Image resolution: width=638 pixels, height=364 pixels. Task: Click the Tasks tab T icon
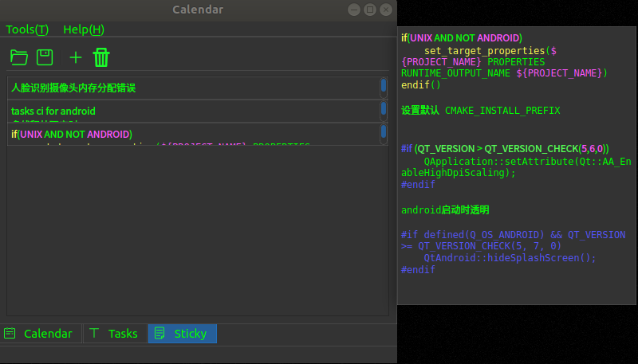tap(94, 333)
